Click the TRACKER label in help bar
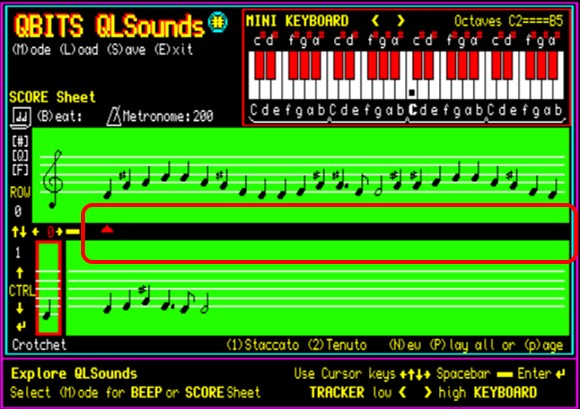Screen dimensions: 580x409 [x=337, y=392]
